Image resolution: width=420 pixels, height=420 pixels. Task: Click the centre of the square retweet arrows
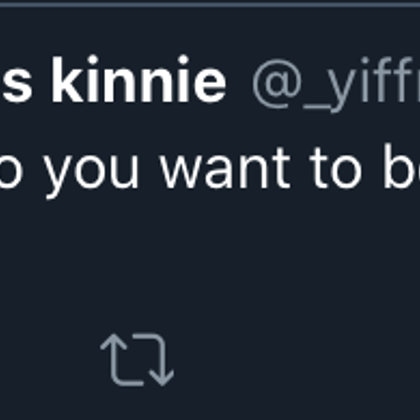point(137,360)
